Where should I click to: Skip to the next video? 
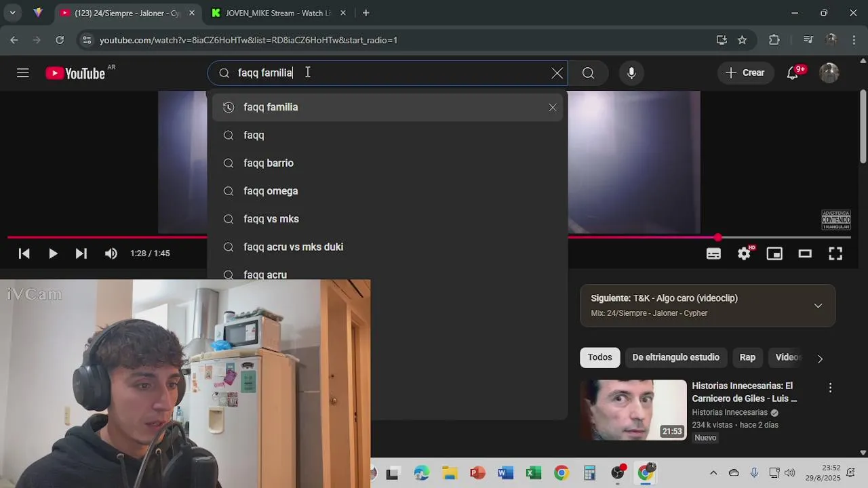click(81, 253)
